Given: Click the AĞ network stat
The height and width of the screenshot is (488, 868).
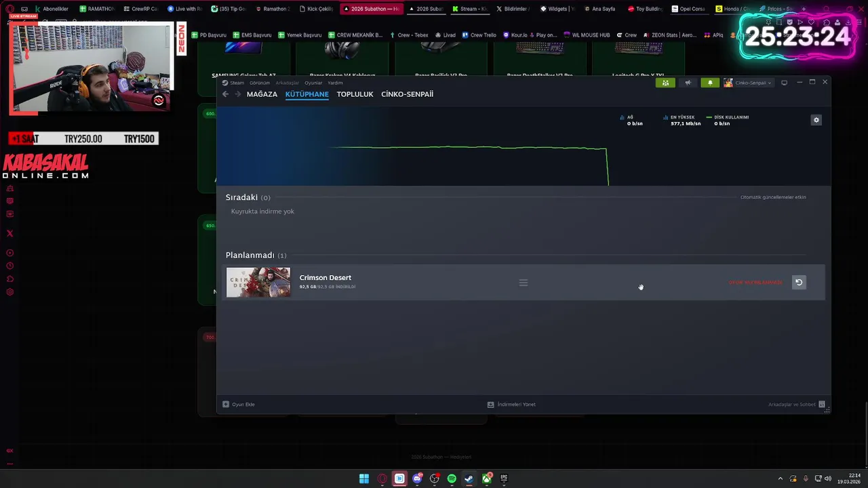Looking at the screenshot, I should coord(632,120).
